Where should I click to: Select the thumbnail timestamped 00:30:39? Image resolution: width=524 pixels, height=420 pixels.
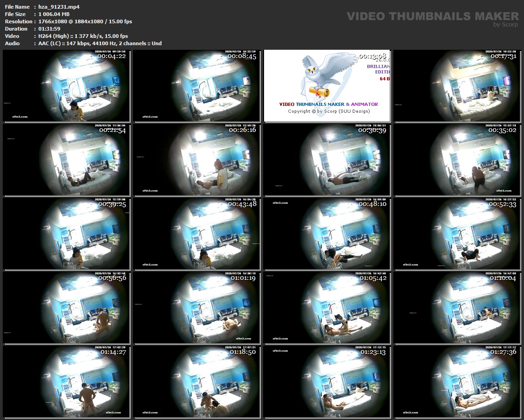pos(327,160)
